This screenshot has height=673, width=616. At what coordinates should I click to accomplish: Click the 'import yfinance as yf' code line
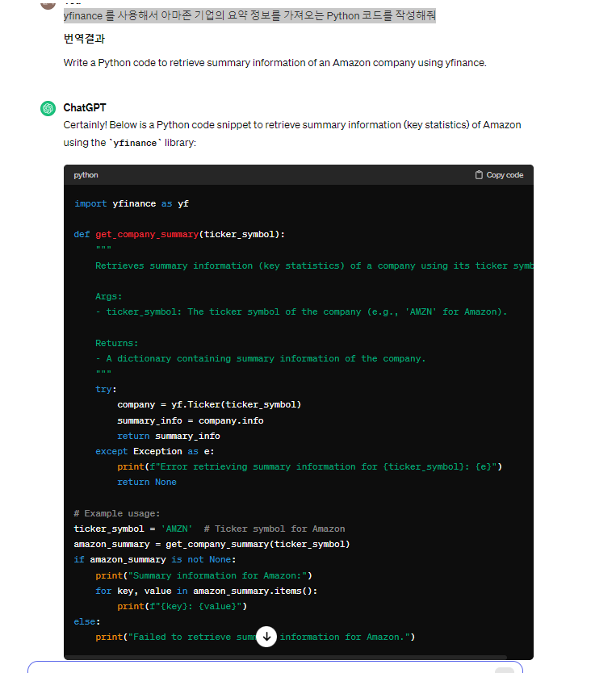[132, 204]
